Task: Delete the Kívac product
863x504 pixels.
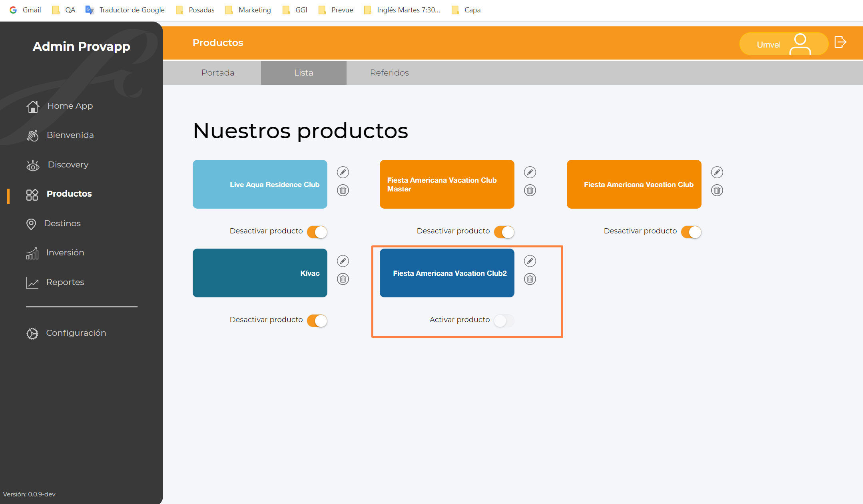Action: point(343,279)
